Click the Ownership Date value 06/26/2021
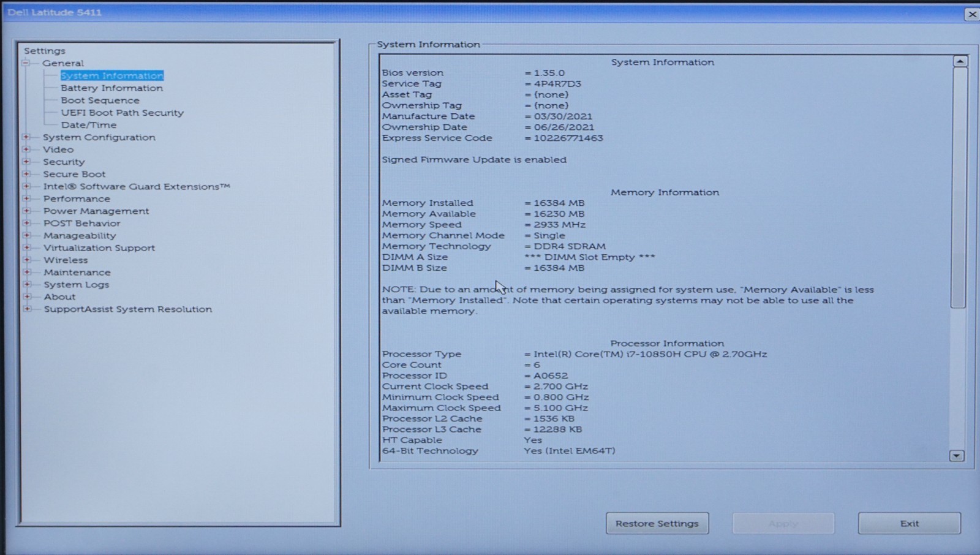The height and width of the screenshot is (555, 980). tap(564, 127)
